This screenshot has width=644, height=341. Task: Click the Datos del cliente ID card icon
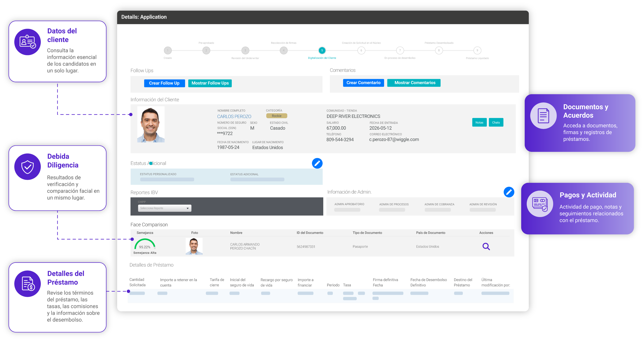(x=28, y=42)
